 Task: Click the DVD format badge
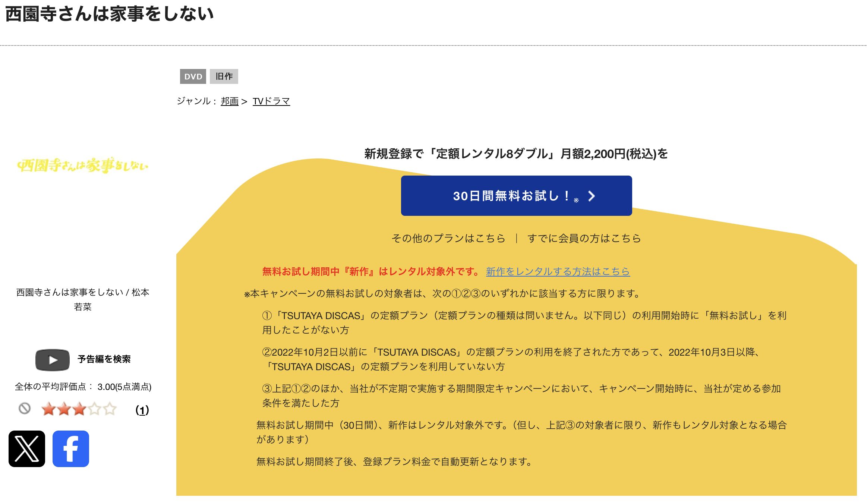(x=193, y=77)
